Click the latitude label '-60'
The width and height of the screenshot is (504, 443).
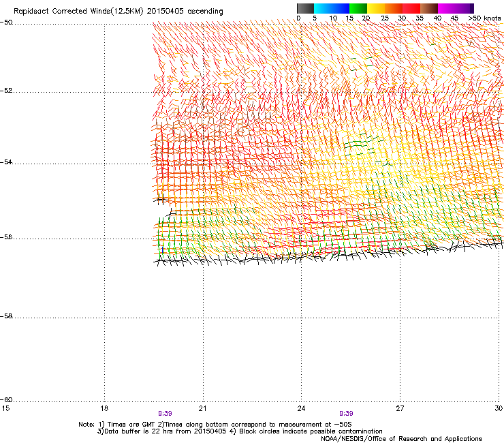(6, 399)
